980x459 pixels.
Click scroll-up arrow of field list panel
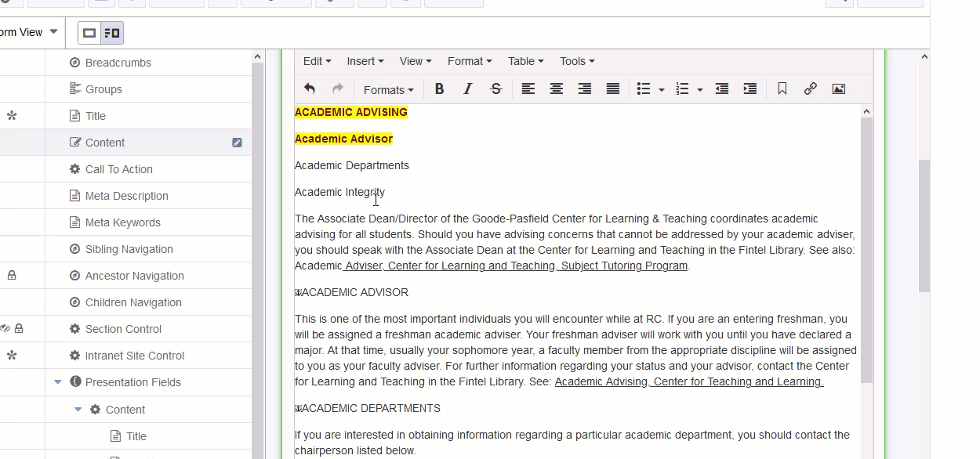coord(257,57)
